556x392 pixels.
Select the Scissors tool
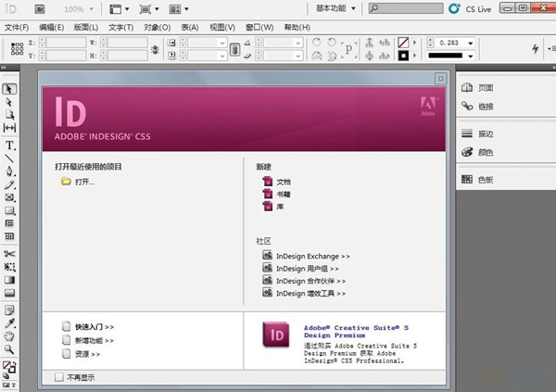click(x=9, y=254)
